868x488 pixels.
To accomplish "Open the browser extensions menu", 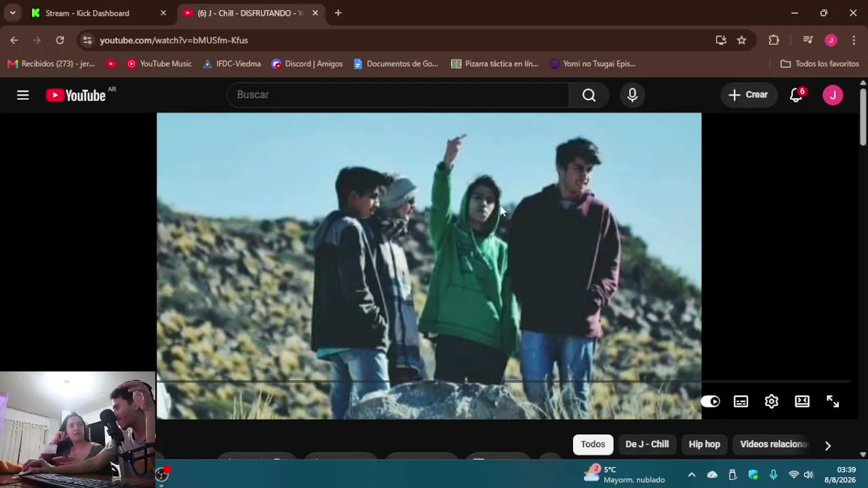I will click(x=774, y=40).
